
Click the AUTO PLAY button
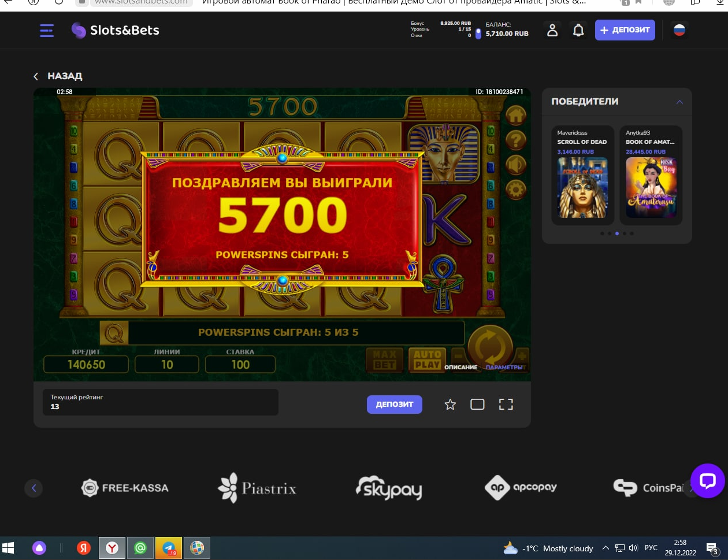click(428, 359)
